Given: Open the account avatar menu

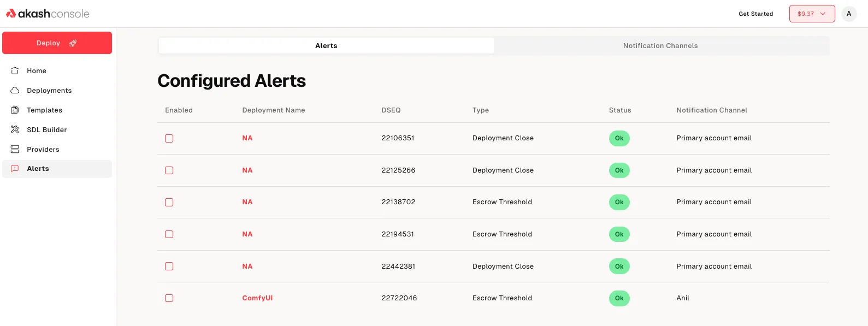Looking at the screenshot, I should (x=848, y=14).
